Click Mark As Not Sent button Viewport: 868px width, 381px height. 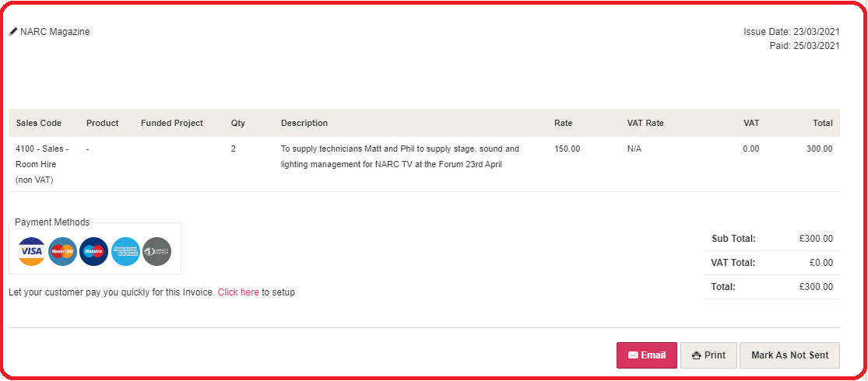(789, 355)
